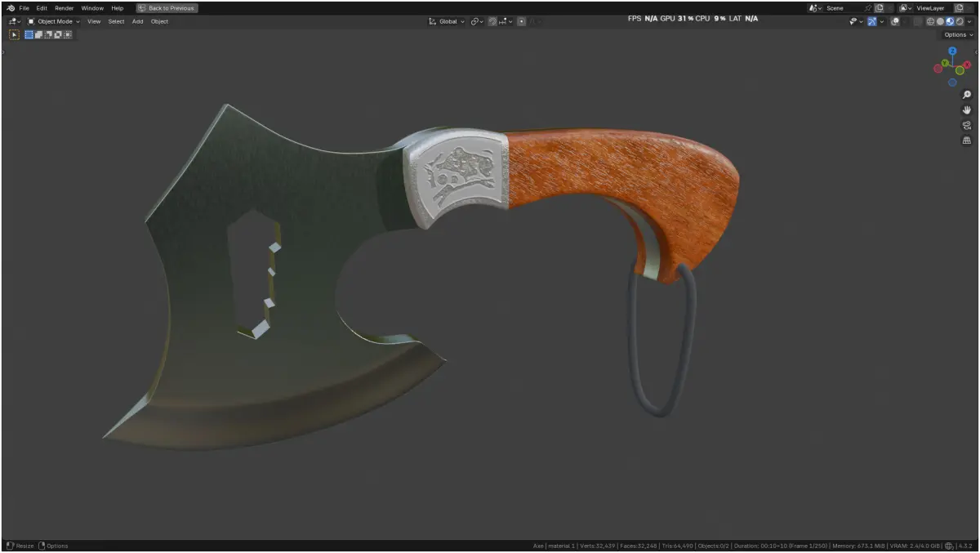Open the shading options dropdown arrow
This screenshot has height=553, width=980.
(x=969, y=21)
